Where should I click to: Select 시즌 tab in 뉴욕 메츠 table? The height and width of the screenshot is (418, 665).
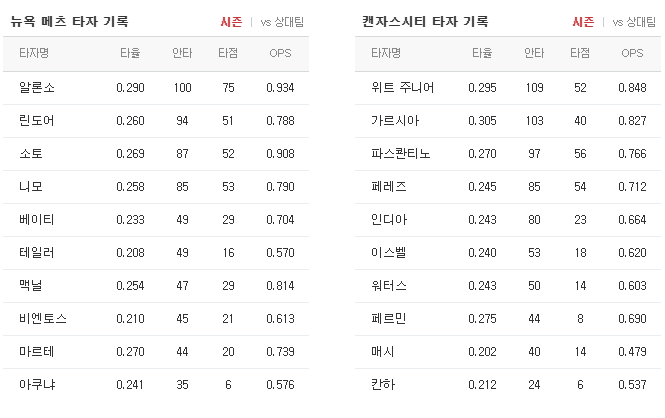click(x=231, y=22)
